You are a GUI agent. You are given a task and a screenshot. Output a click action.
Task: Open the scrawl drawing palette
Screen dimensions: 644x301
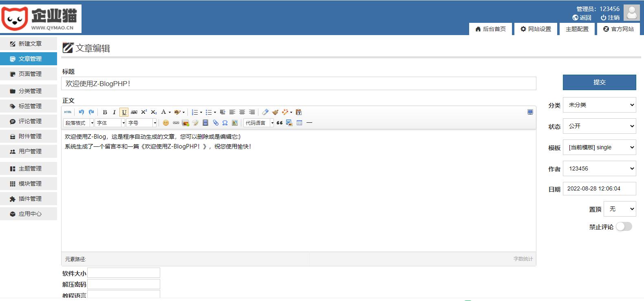click(x=195, y=123)
